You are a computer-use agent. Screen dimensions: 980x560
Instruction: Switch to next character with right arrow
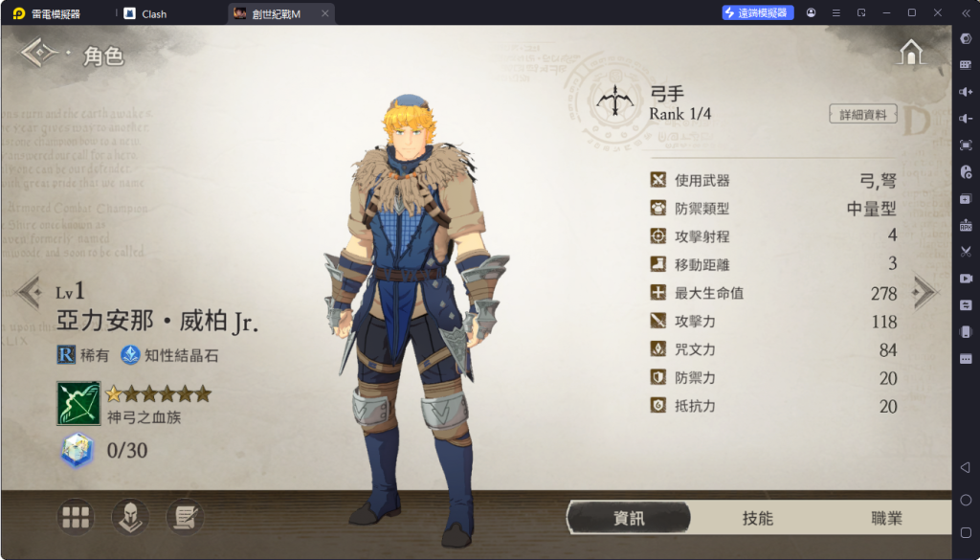pyautogui.click(x=925, y=291)
